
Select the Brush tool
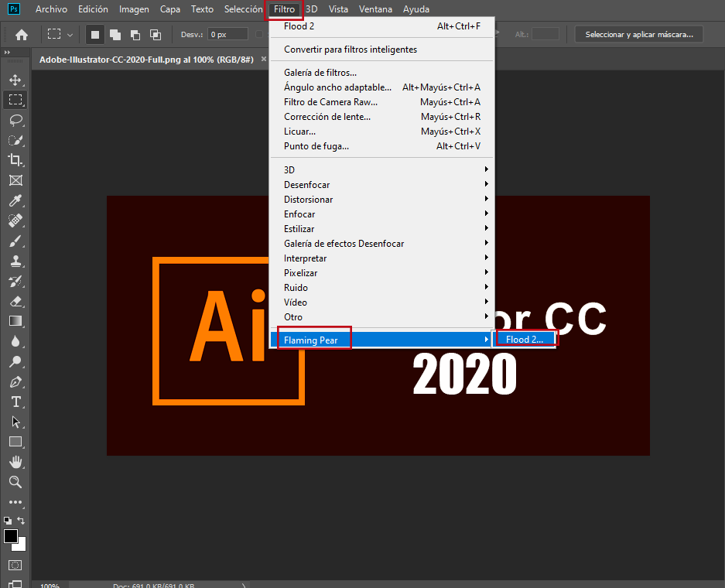tap(15, 241)
